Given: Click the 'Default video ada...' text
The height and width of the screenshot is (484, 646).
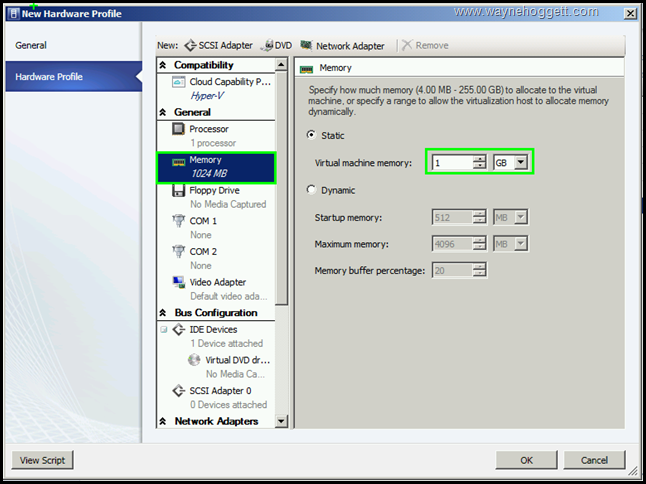Looking at the screenshot, I should pos(229,296).
